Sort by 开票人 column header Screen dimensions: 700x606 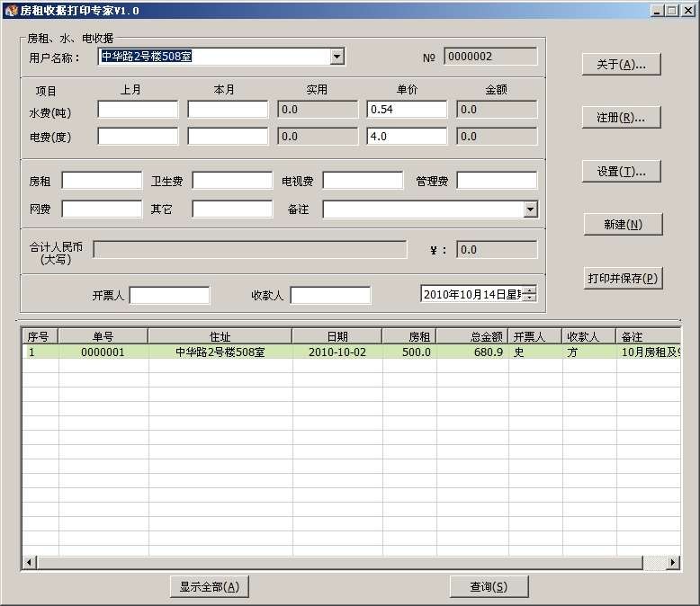pyautogui.click(x=535, y=336)
